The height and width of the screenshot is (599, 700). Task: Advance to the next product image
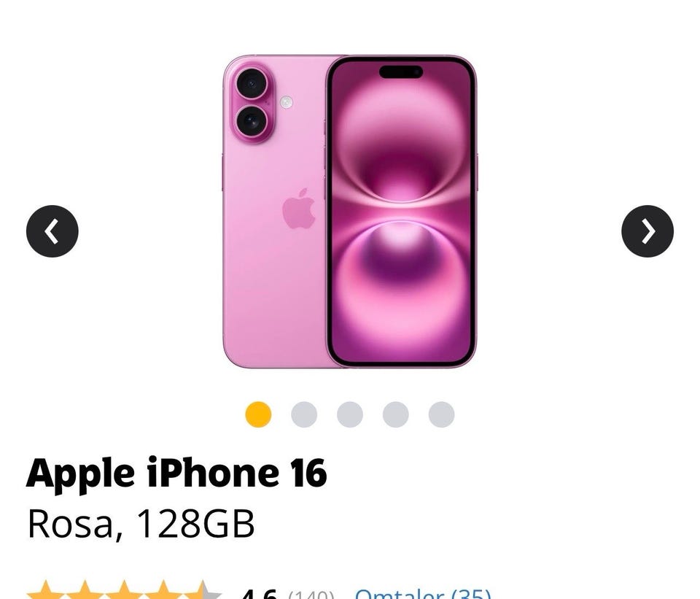[647, 231]
